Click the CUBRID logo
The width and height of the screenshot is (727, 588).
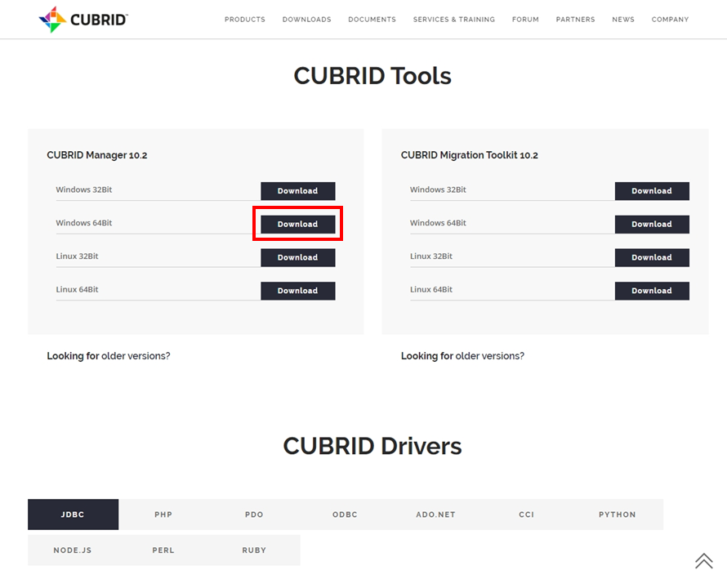coord(83,20)
